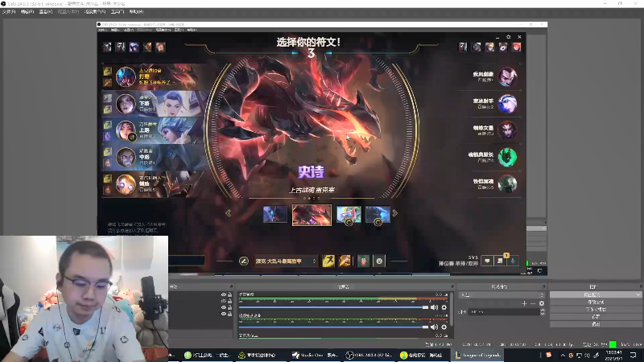The height and width of the screenshot is (362, 644).
Task: Open the 场景集合(S) menu in OBS
Action: coord(94,12)
